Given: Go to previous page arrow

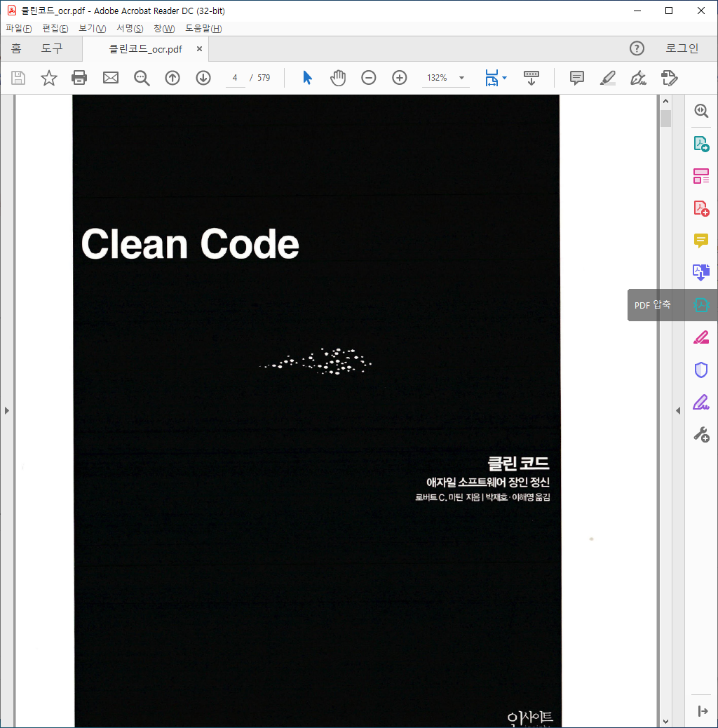Looking at the screenshot, I should [172, 78].
